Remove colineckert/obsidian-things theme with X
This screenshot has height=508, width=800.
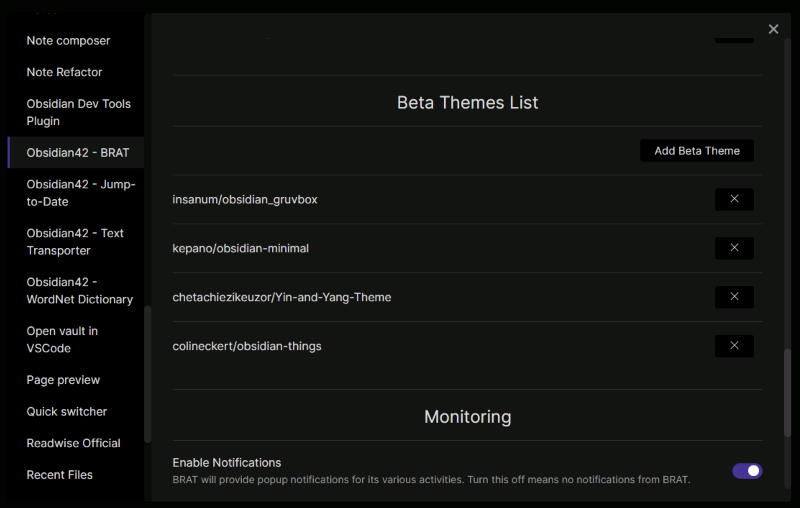(x=734, y=346)
